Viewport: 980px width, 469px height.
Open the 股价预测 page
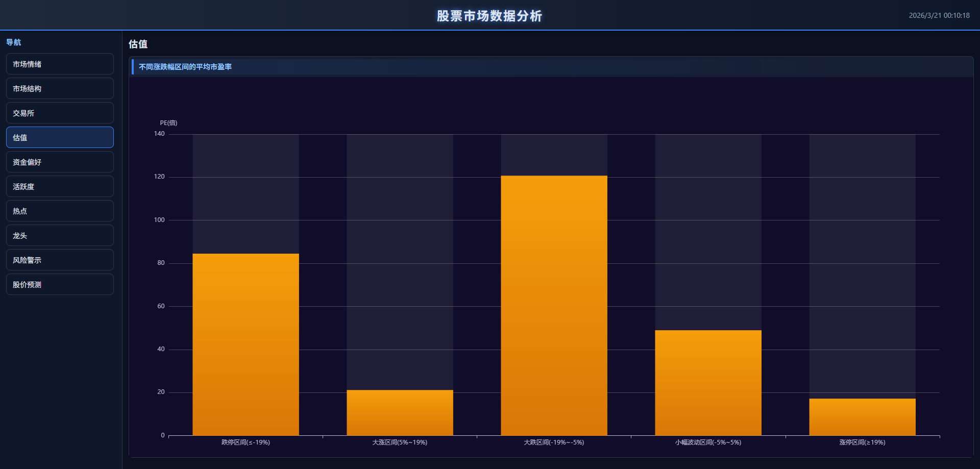60,285
